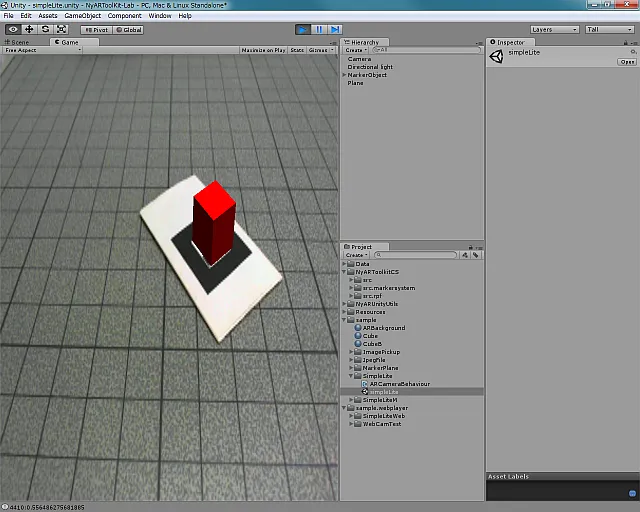Expand the WebCamTest folder
This screenshot has height=512, width=640.
351,424
